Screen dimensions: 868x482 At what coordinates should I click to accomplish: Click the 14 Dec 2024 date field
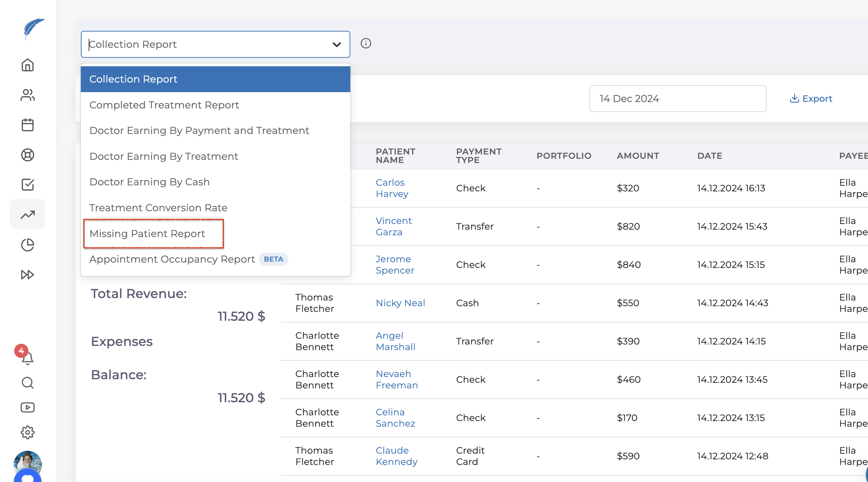(677, 99)
